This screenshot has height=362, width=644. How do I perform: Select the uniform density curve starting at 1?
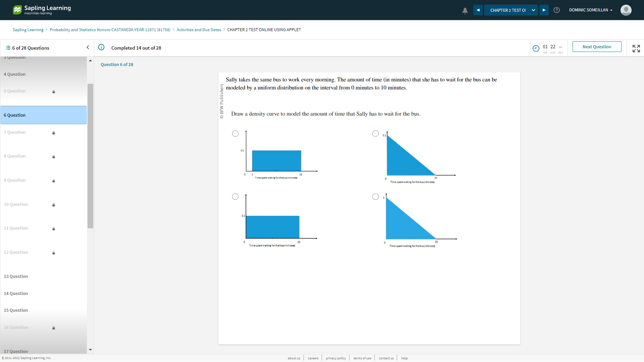[x=235, y=133]
